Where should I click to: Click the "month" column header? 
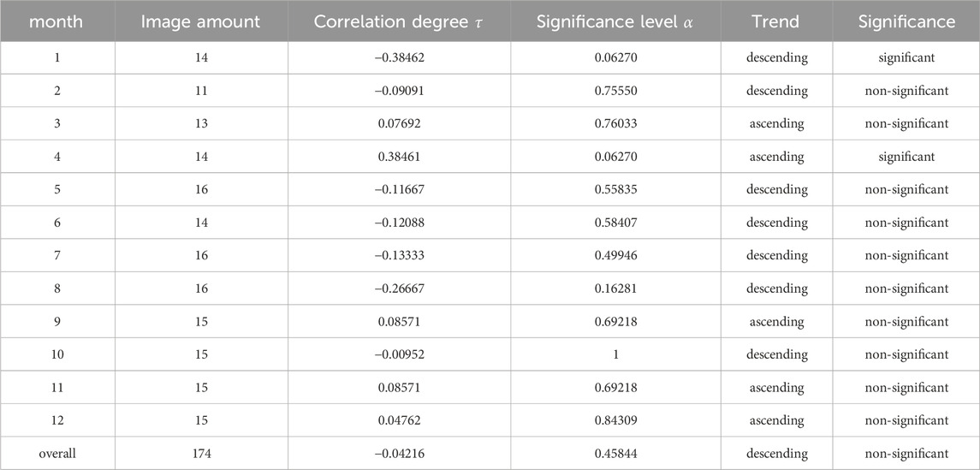56,21
